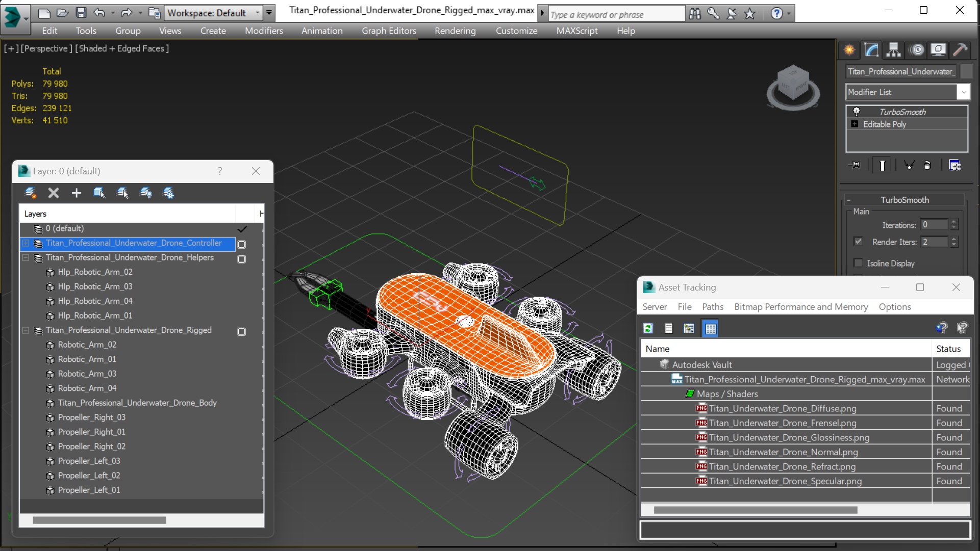Viewport: 980px width, 551px height.
Task: Open the Undo history dropdown arrow
Action: 112,13
